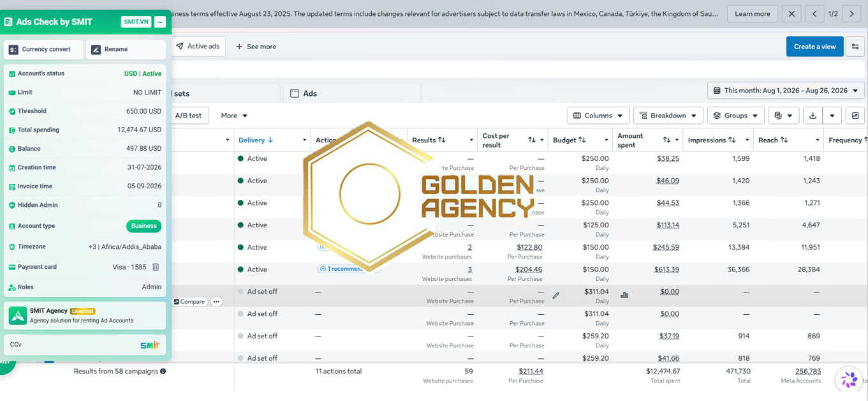The width and height of the screenshot is (868, 401).
Task: Click the $122.80 cost per purchase
Action: [x=529, y=247]
